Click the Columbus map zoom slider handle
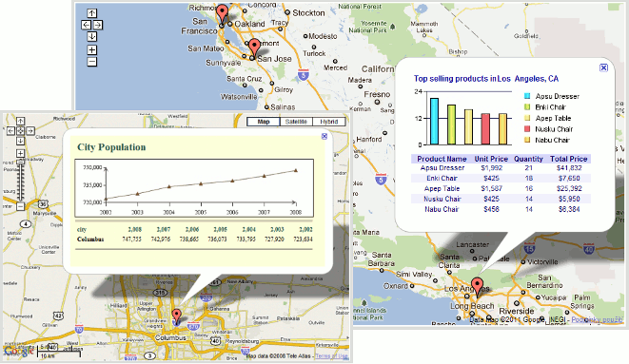Screen dimensions: 629x364 point(20,163)
